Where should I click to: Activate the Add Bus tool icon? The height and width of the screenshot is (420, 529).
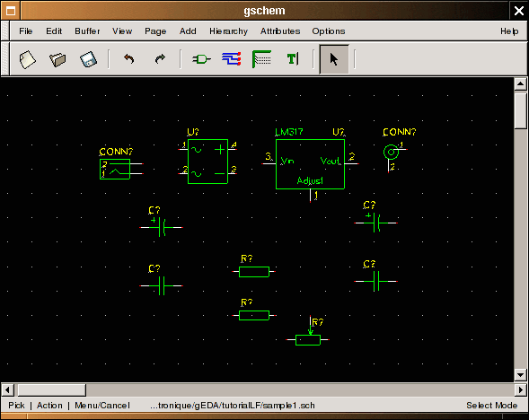pyautogui.click(x=261, y=59)
